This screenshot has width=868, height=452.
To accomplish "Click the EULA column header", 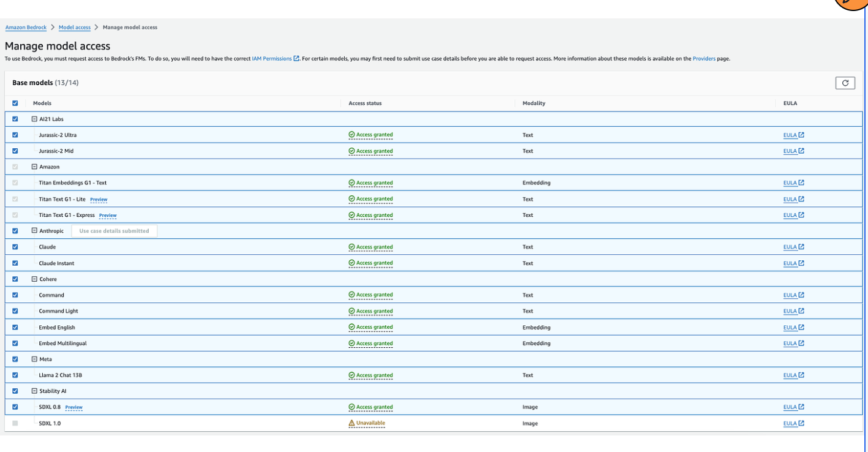I will click(x=790, y=103).
